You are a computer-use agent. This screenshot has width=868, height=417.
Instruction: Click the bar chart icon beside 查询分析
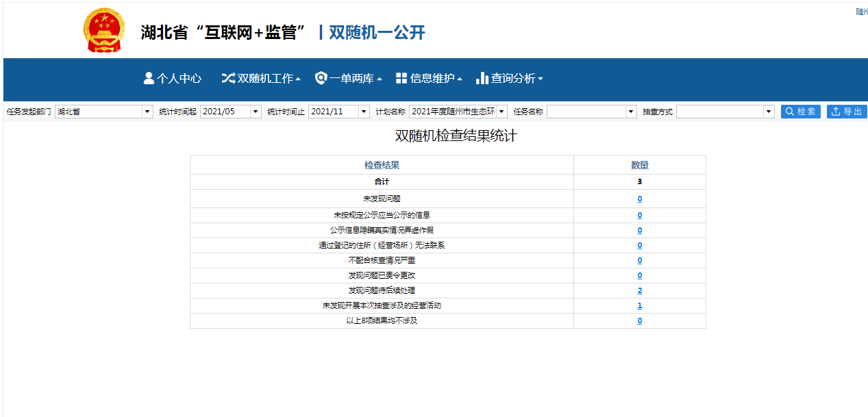pos(482,78)
